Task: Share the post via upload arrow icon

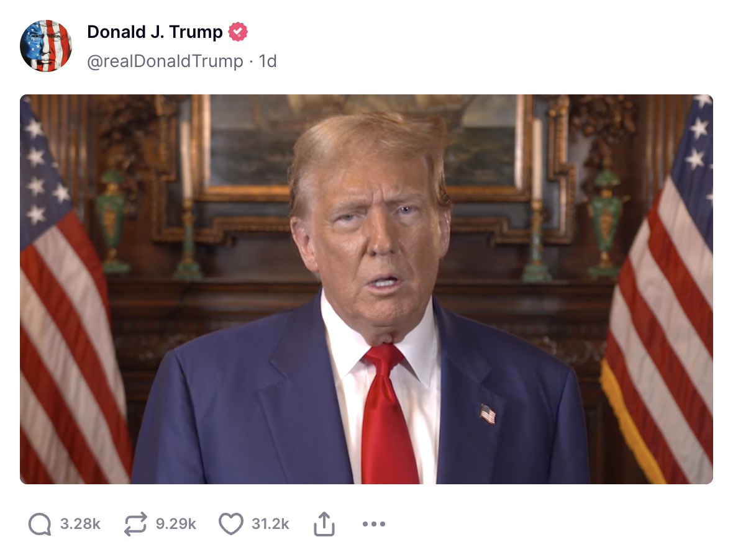Action: [x=324, y=523]
